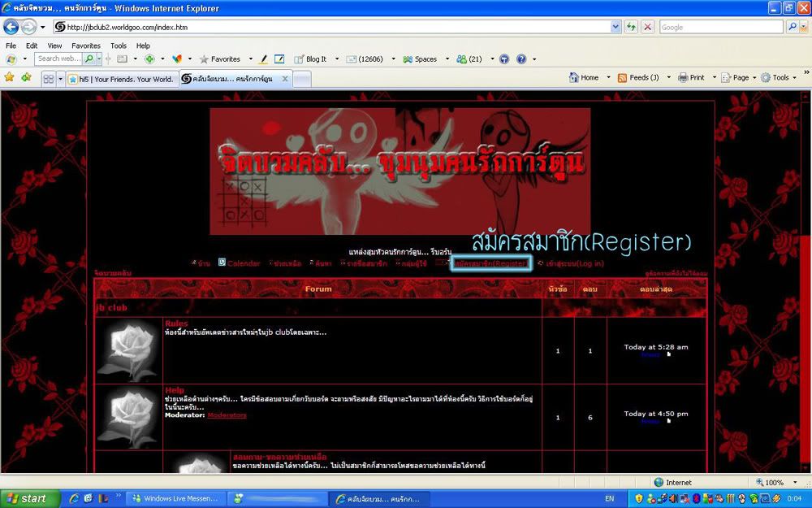The image size is (812, 508).
Task: Switch to the hi5 Your Friends tab
Action: pos(123,80)
